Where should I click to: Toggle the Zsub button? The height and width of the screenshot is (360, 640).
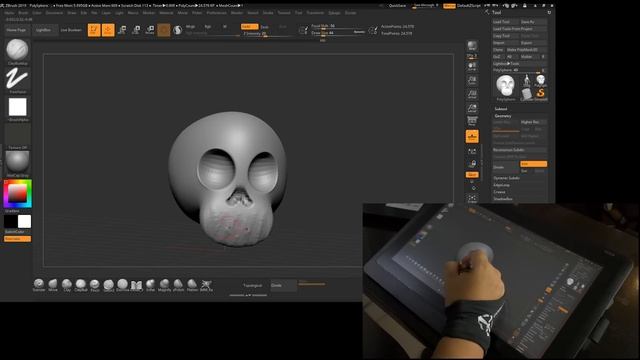click(x=264, y=27)
